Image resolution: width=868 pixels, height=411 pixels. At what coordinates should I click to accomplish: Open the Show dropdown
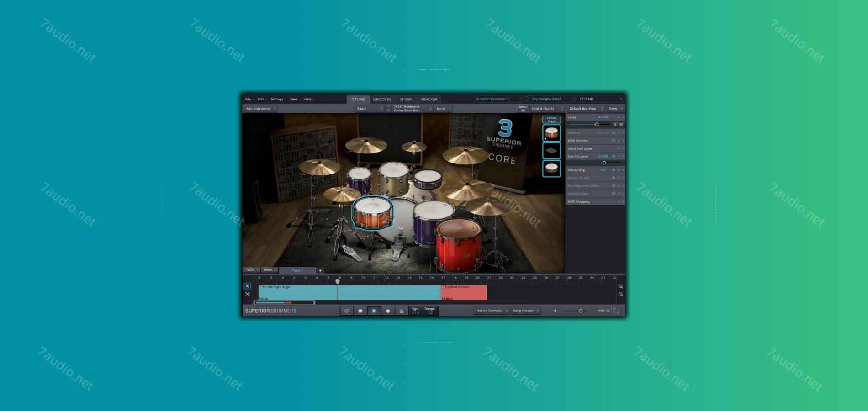tap(615, 109)
